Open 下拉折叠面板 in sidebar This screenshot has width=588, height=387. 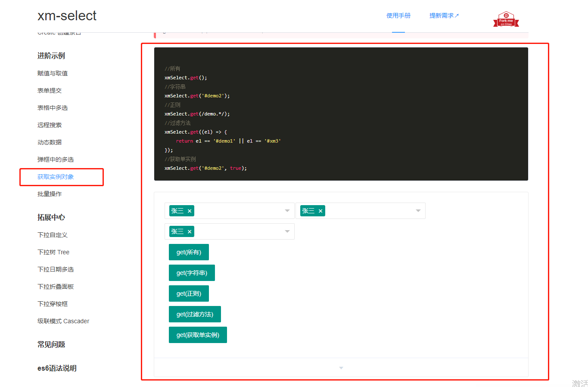tap(56, 287)
